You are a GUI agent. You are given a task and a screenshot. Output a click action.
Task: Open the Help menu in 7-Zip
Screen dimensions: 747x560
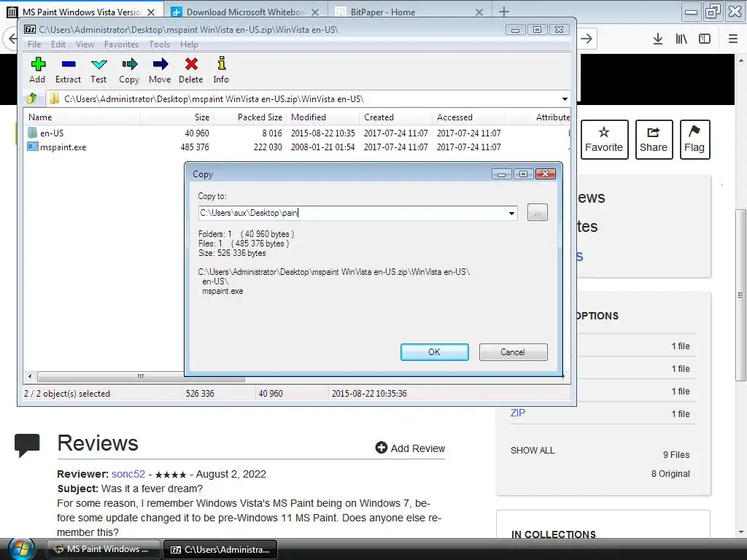(189, 44)
